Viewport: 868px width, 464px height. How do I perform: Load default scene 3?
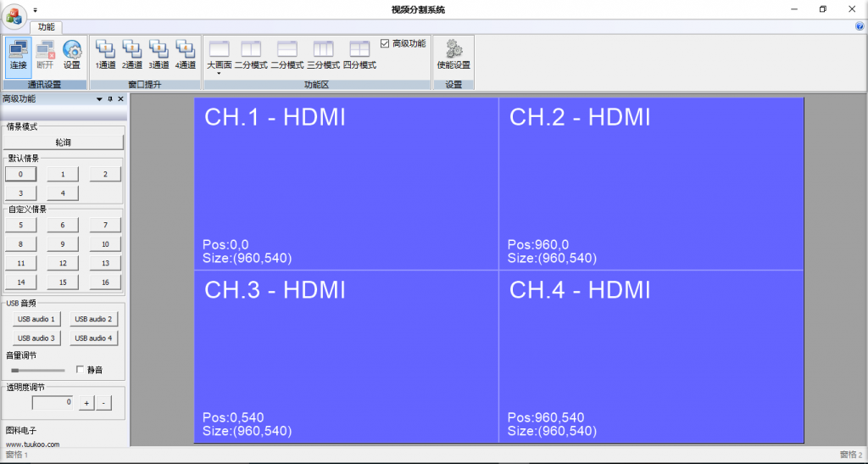(x=21, y=193)
